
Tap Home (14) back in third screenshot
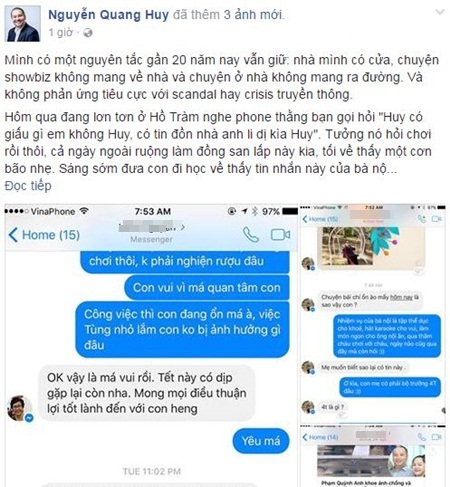pos(320,437)
